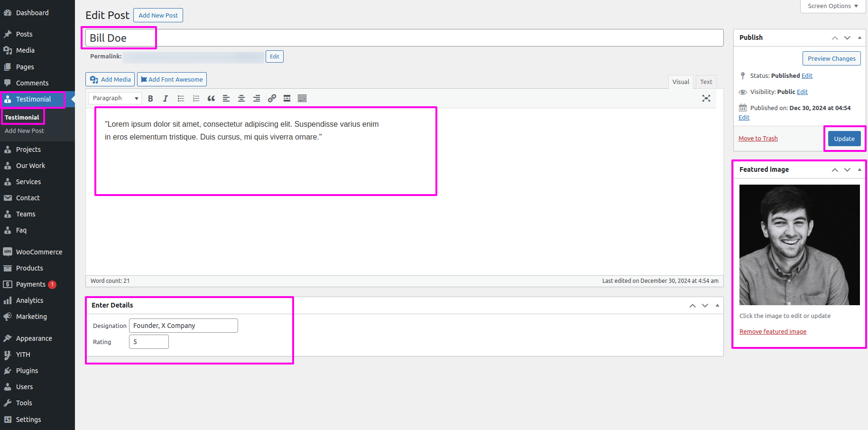This screenshot has height=430, width=868.
Task: Click the blue Update button
Action: [x=844, y=139]
